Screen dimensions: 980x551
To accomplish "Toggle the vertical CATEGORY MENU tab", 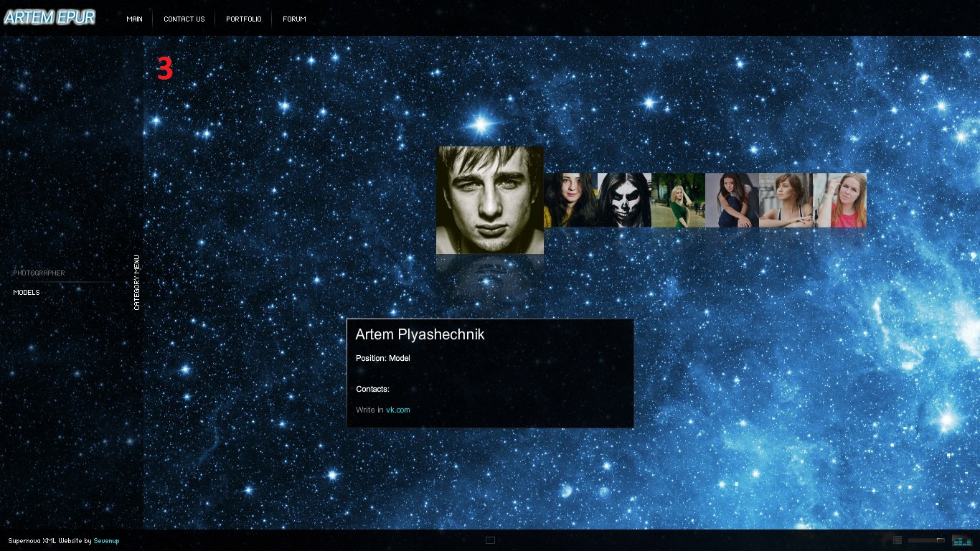I will tap(137, 283).
